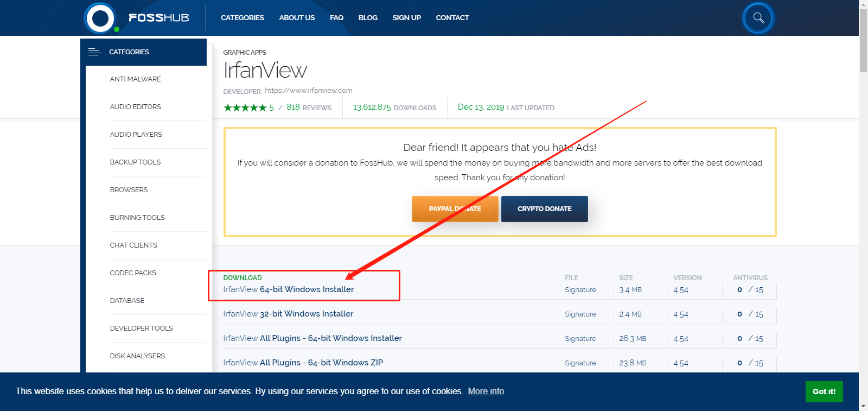Viewport: 868px width, 411px height.
Task: Open BURNING TOOLS category
Action: pyautogui.click(x=137, y=218)
